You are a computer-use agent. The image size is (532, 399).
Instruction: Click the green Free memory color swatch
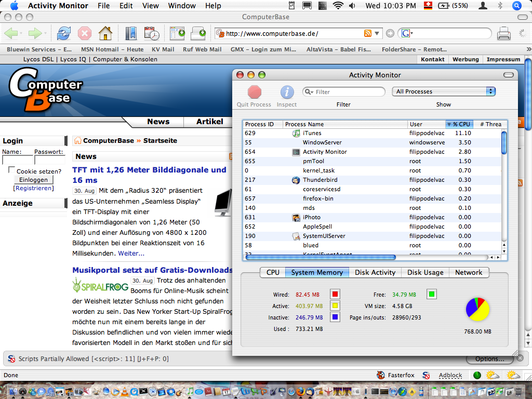(432, 294)
